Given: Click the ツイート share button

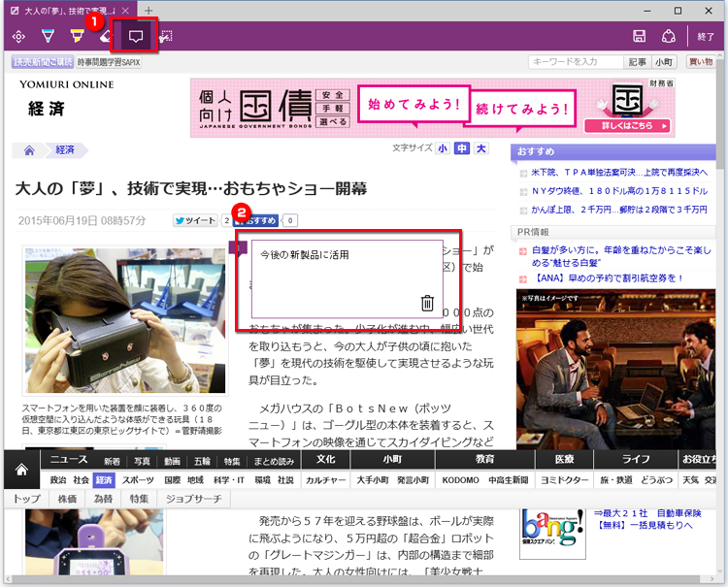Looking at the screenshot, I should 195,220.
